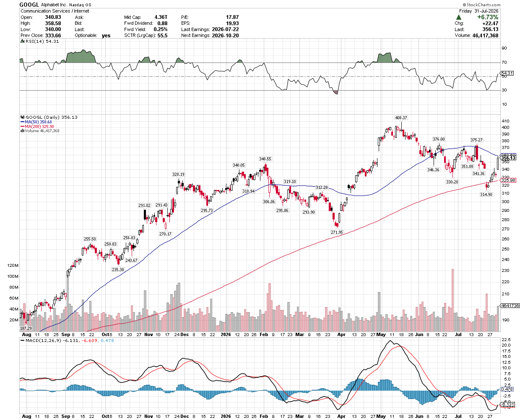
Task: Click the 330.20 low price label
Action: click(452, 182)
